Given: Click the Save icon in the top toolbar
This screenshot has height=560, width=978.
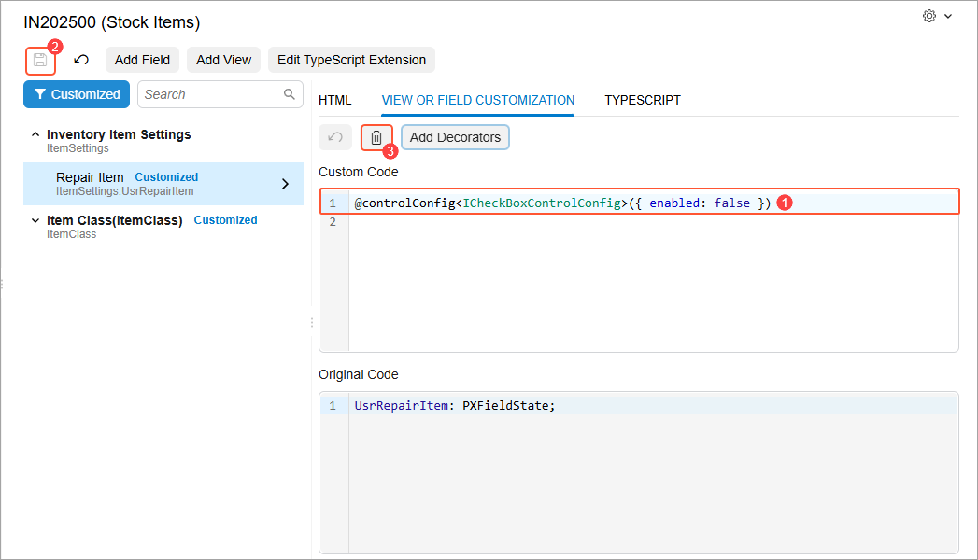Looking at the screenshot, I should click(40, 61).
